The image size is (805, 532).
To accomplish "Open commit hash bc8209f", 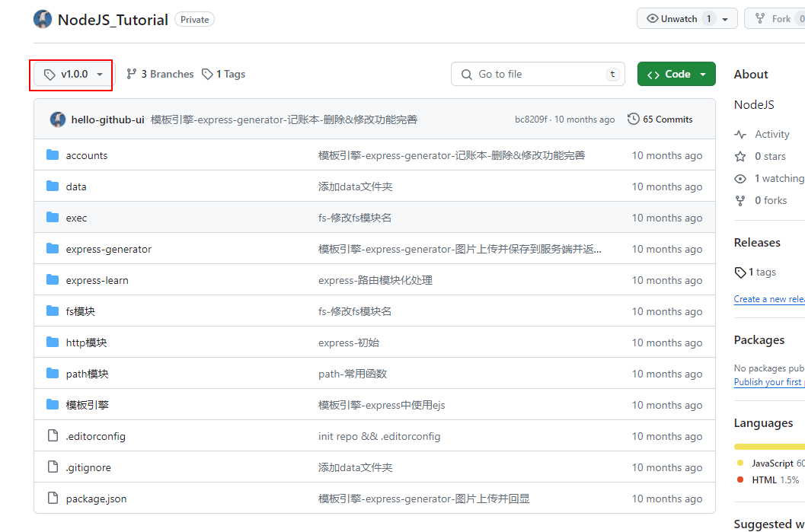I will [531, 119].
